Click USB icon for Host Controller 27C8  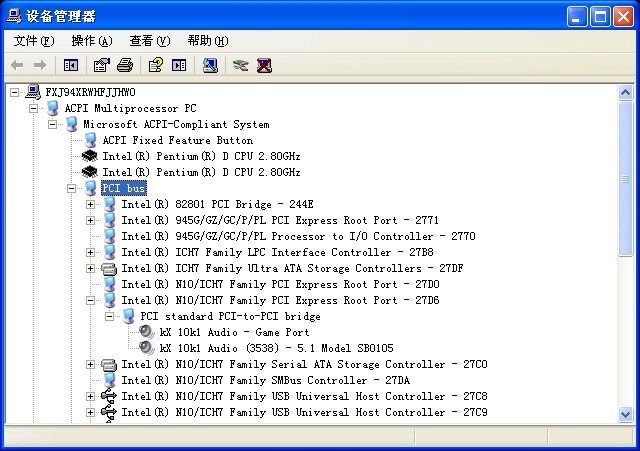[109, 396]
